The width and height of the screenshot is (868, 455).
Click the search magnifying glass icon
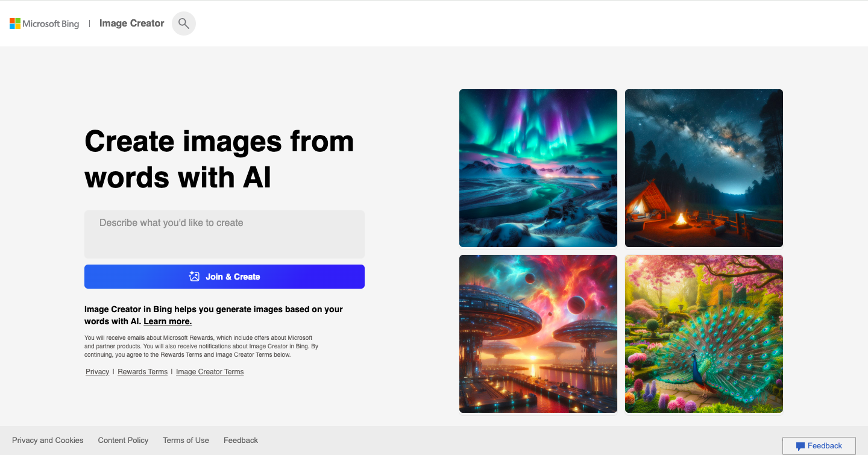[183, 23]
